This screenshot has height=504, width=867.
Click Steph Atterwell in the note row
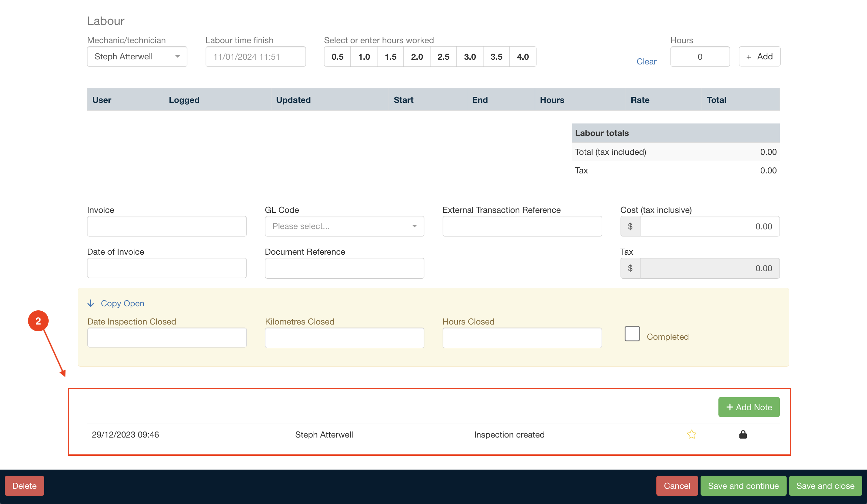[x=324, y=435]
